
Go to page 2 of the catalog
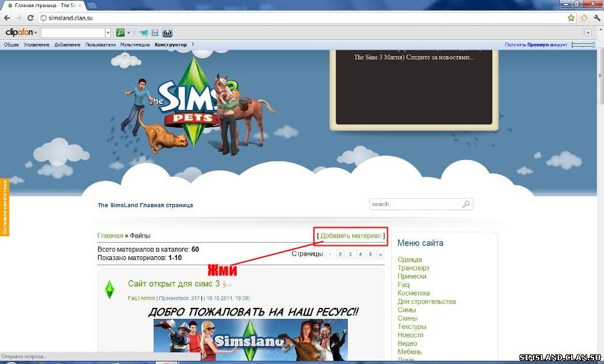coord(340,254)
